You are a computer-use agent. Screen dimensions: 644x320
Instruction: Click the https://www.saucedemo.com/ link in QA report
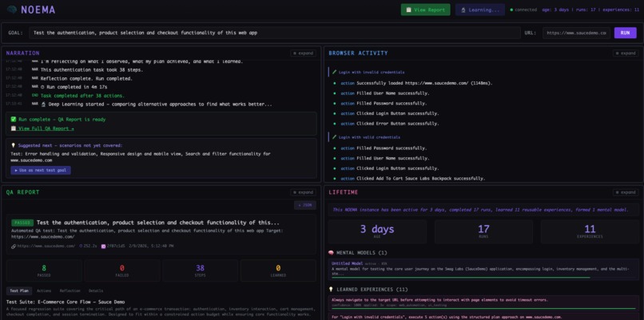(46, 246)
